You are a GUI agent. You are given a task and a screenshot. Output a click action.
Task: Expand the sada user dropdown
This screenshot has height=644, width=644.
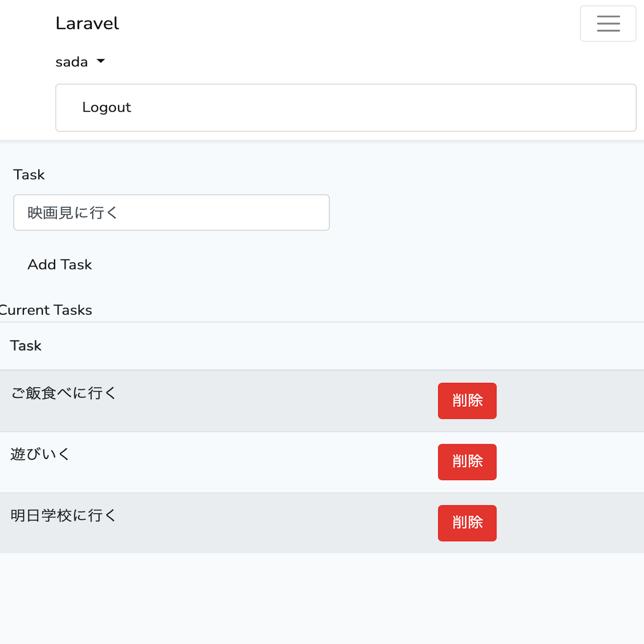[80, 61]
